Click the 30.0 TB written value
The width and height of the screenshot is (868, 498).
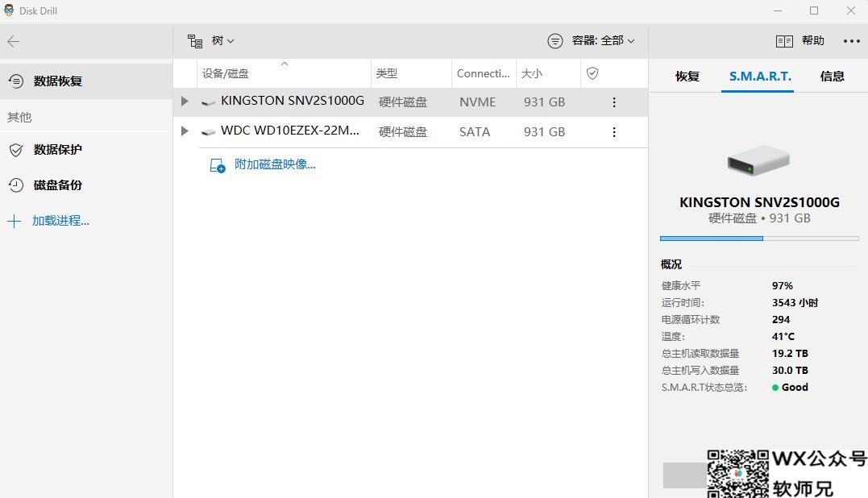click(x=790, y=370)
